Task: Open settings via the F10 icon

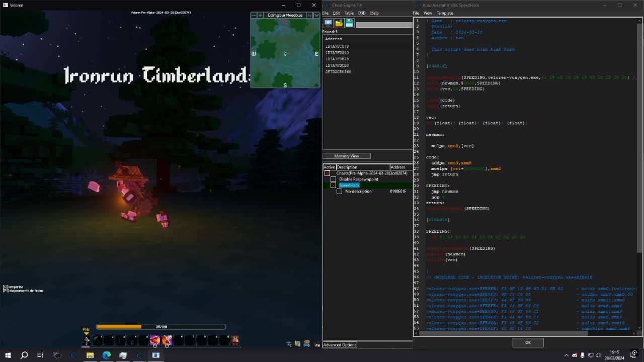Action: click(x=316, y=343)
